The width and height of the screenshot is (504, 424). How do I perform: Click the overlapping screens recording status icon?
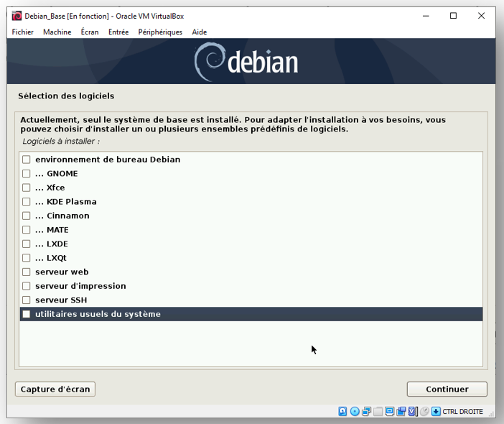click(401, 412)
